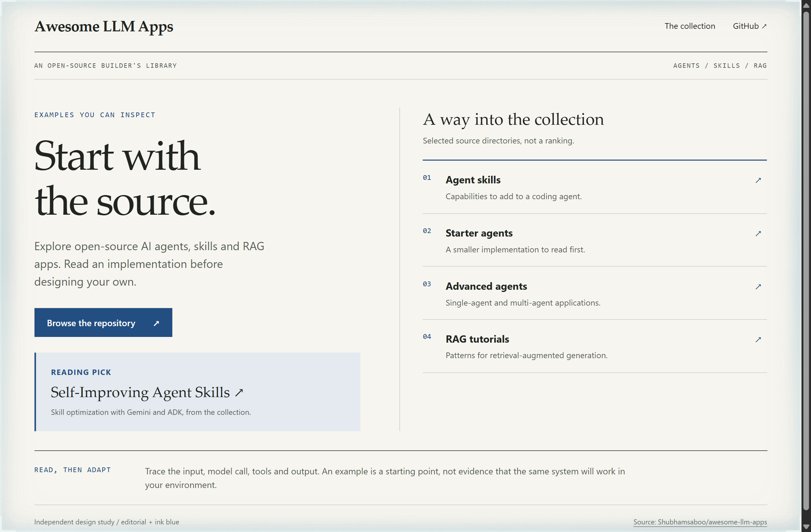This screenshot has width=811, height=532.
Task: Click the 'AN OPEN-SOURCE BUILDER'S LIBRARY' tagline
Action: click(105, 66)
